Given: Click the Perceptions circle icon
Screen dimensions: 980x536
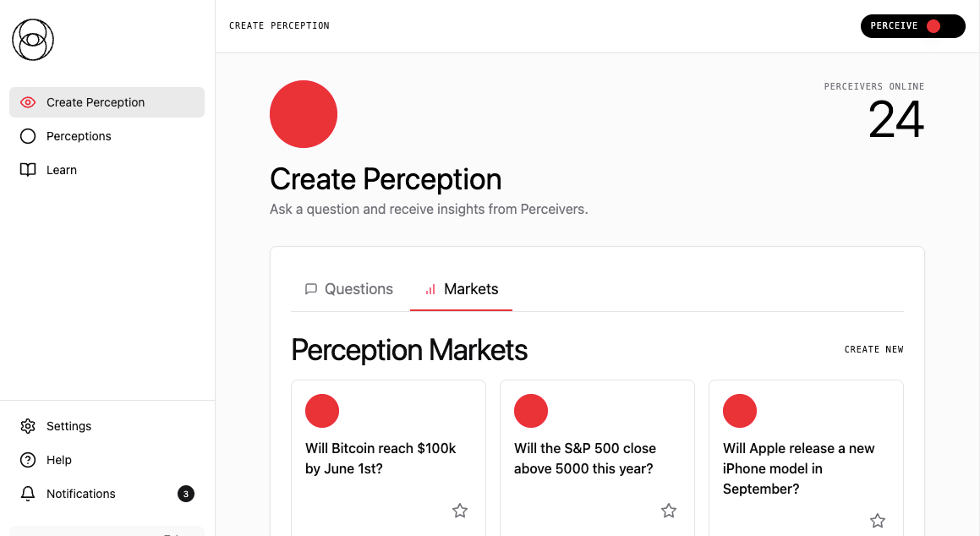Looking at the screenshot, I should [x=28, y=136].
